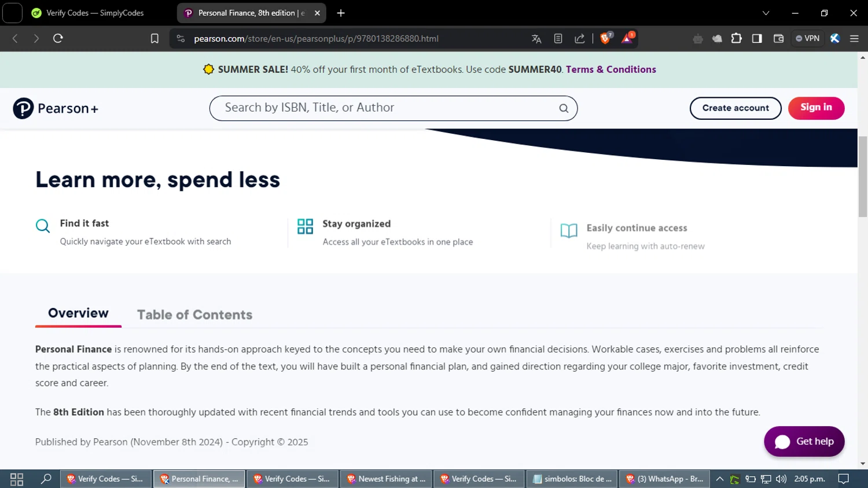
Task: Click the Find it fast magnifier icon
Action: pos(43,226)
